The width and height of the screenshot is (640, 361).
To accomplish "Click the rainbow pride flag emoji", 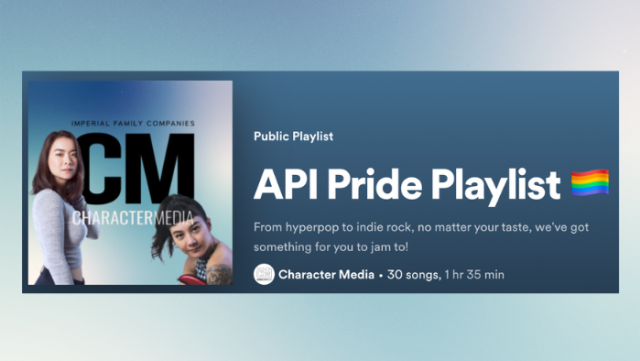I will [x=590, y=183].
